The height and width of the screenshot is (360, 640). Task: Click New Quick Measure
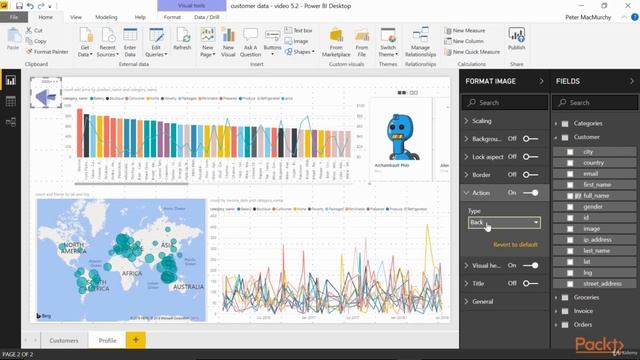coord(472,52)
